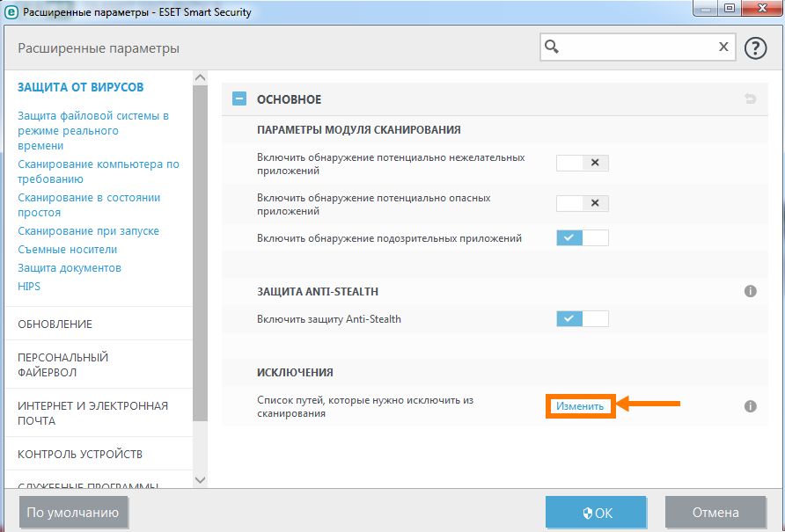The height and width of the screenshot is (532, 785).
Task: Click the info icon beside Защита Anti-Stealth
Action: tap(750, 291)
